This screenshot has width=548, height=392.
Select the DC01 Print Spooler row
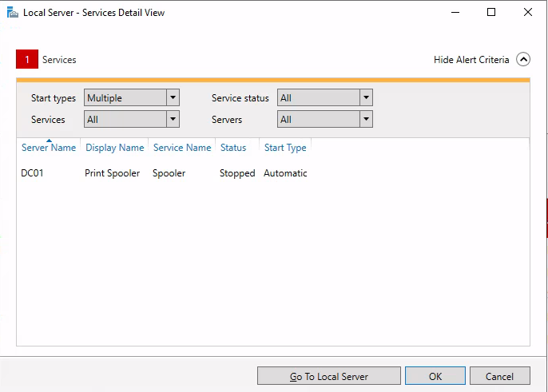point(165,173)
